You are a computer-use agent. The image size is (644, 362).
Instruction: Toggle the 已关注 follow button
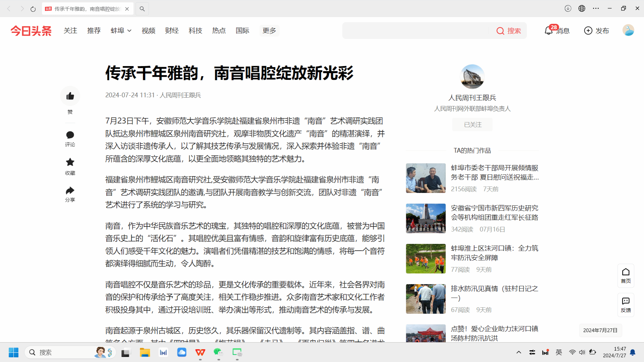[472, 125]
